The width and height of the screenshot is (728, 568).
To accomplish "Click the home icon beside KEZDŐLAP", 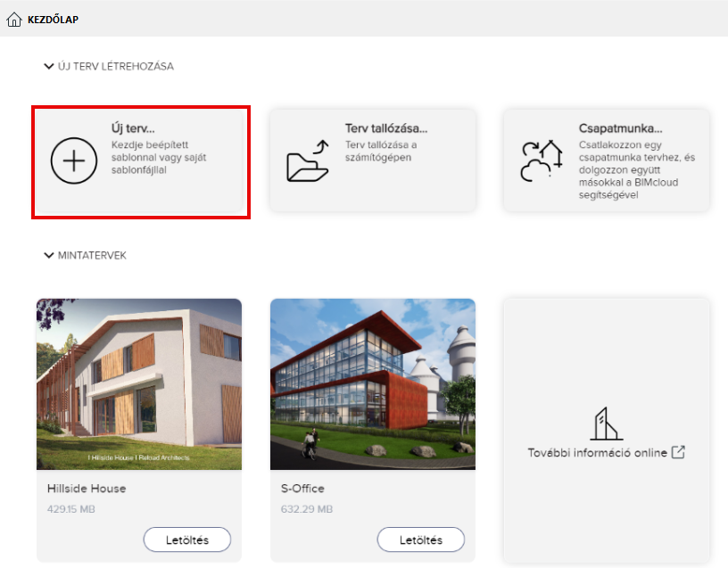I will click(x=14, y=20).
